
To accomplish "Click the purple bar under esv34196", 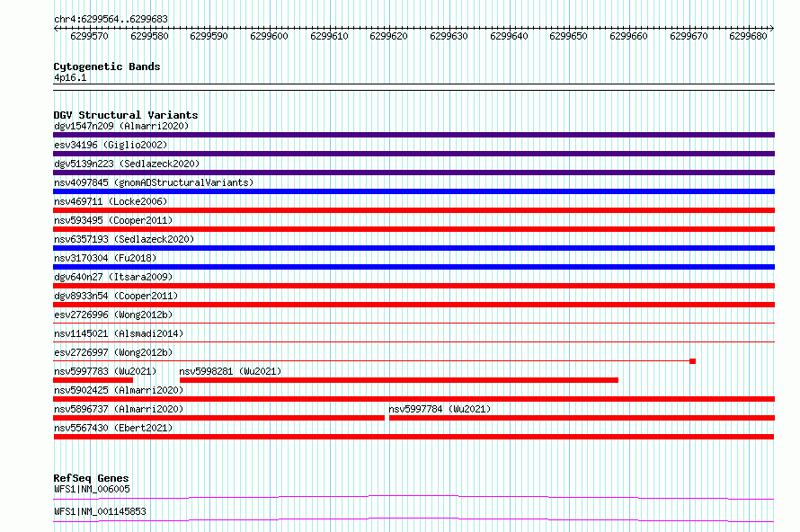I will [x=413, y=154].
